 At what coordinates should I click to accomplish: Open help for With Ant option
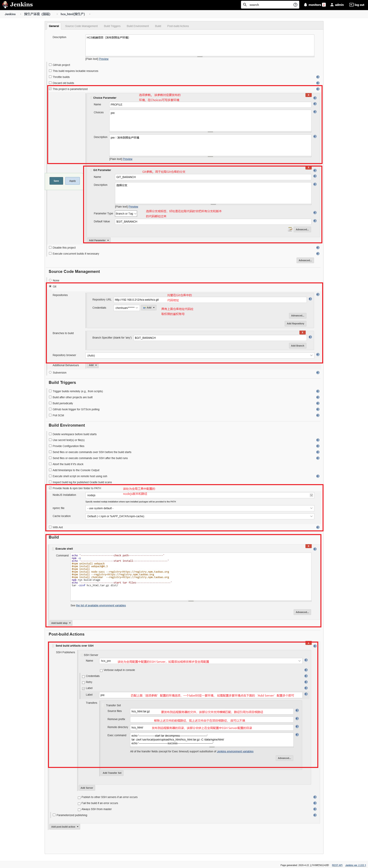[318, 527]
